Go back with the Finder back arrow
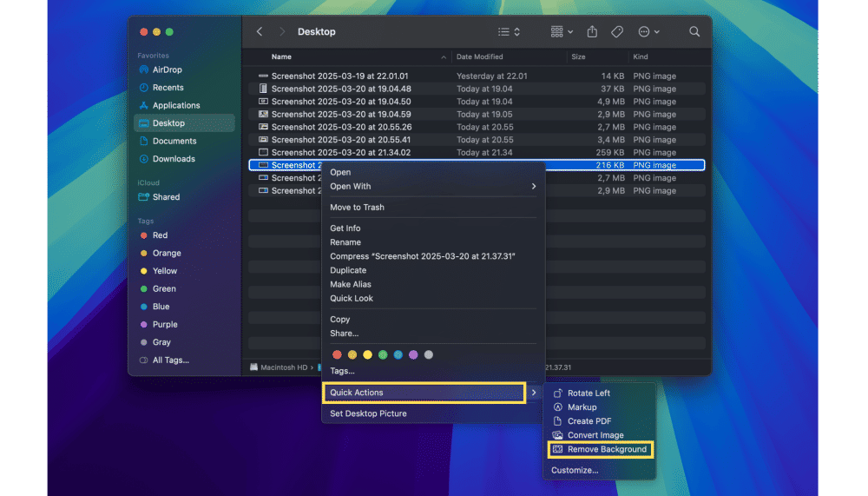868x496 pixels. (x=259, y=31)
